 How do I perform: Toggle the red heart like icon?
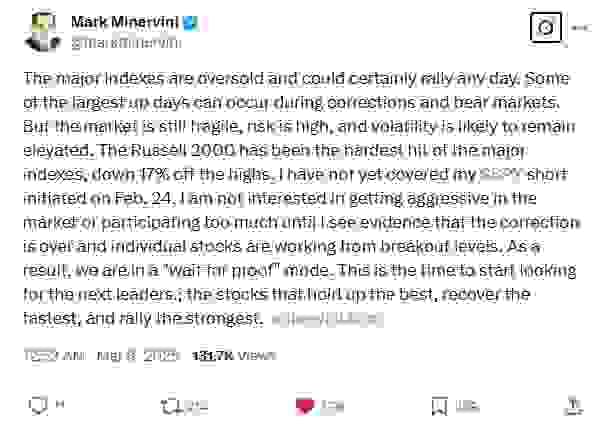tap(305, 406)
